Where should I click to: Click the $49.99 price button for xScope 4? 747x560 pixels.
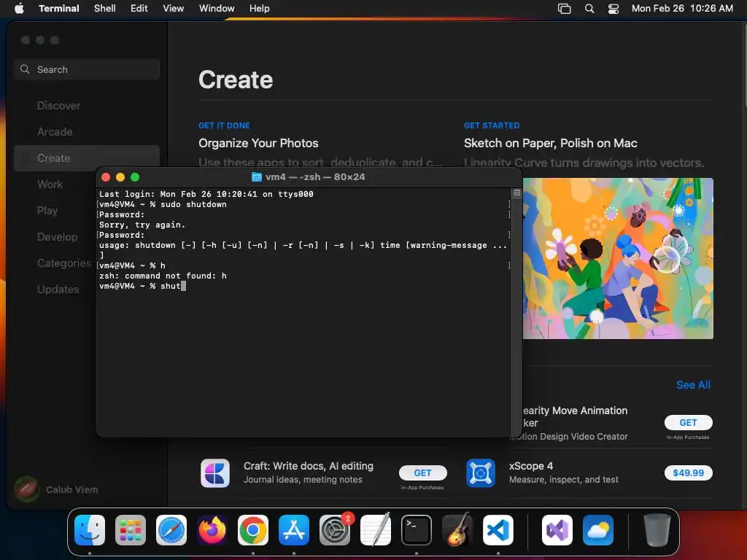(x=688, y=472)
